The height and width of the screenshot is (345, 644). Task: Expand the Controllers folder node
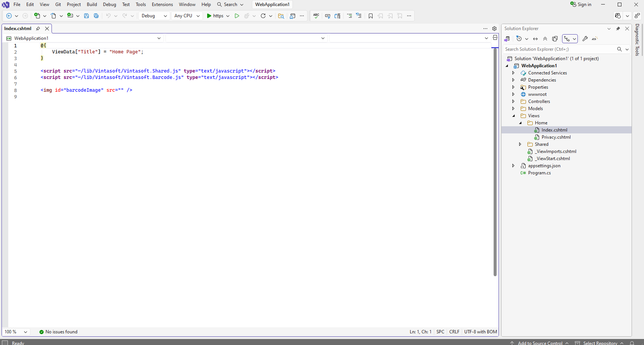[x=513, y=101]
